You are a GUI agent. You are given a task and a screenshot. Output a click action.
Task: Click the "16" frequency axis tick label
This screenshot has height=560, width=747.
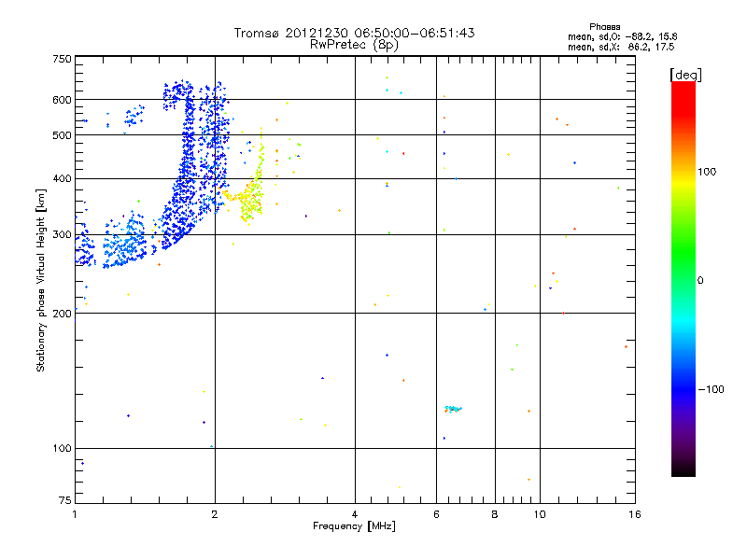tap(635, 514)
